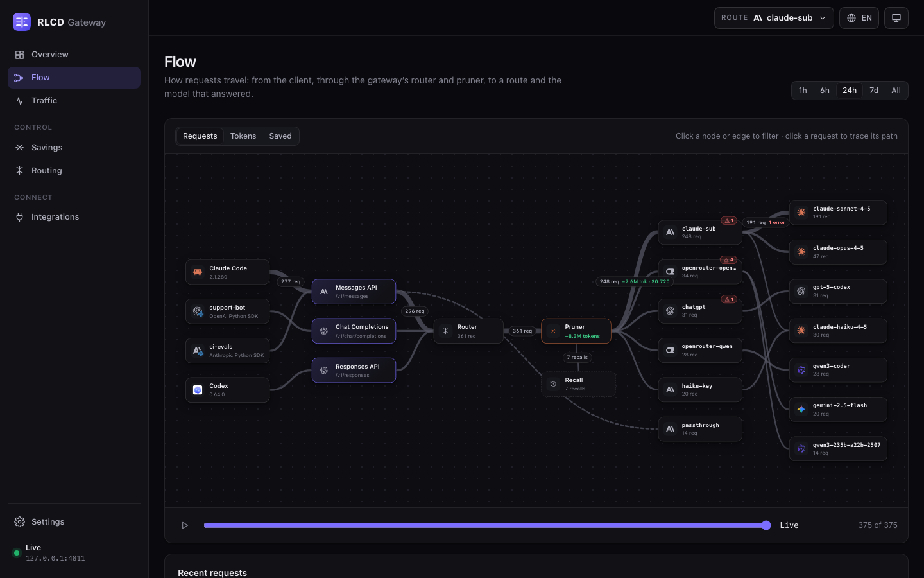Click the RLCD Gateway logo icon
Image resolution: width=924 pixels, height=578 pixels.
pyautogui.click(x=22, y=22)
